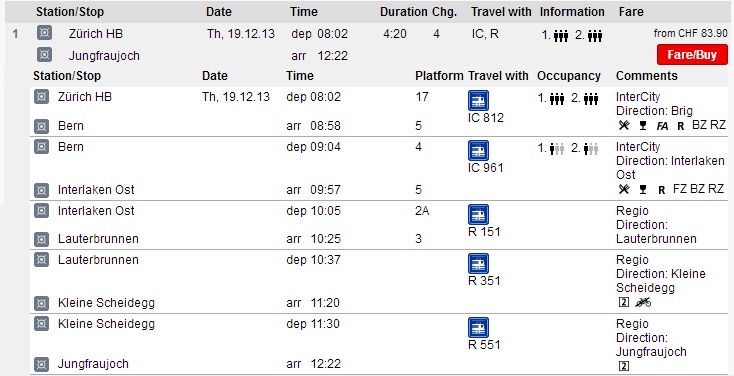Select the R 551 train icon
Image resolution: width=734 pixels, height=376 pixels.
pos(478,328)
